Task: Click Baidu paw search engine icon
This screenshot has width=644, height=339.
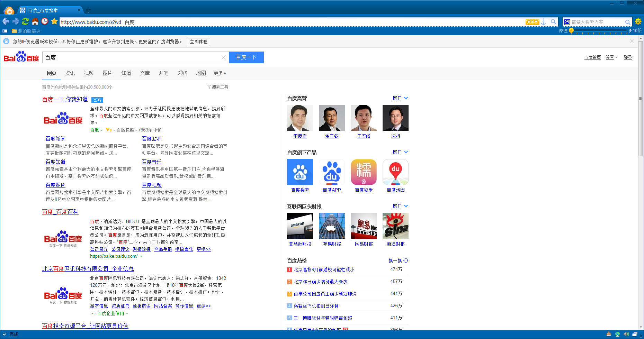Action: click(567, 22)
